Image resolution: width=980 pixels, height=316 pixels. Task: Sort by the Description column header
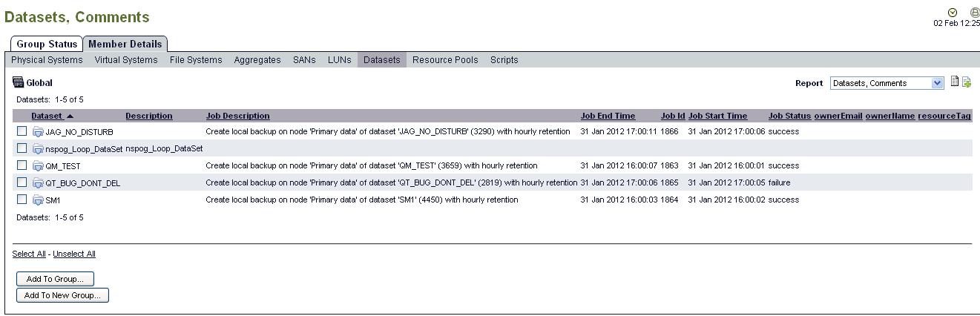tap(149, 116)
